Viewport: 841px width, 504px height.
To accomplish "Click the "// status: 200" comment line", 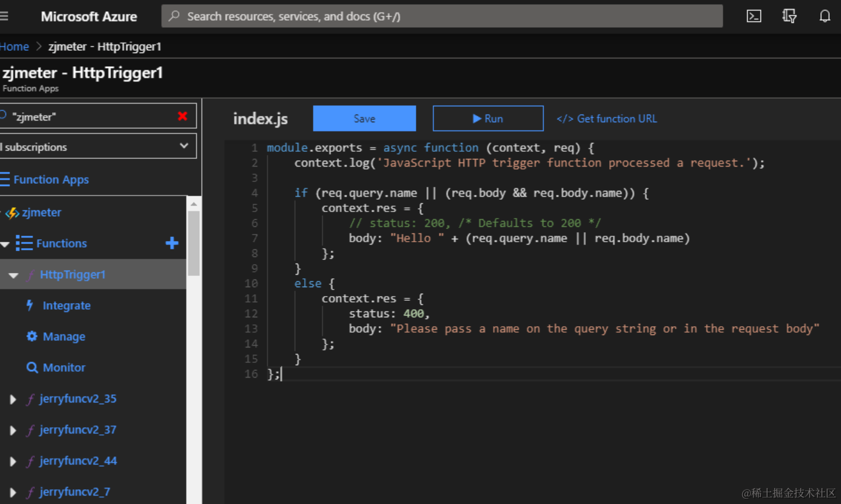I will pos(475,223).
